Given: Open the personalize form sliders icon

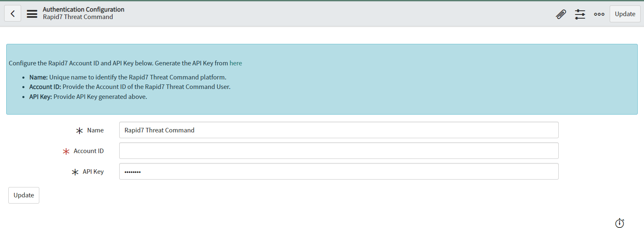Looking at the screenshot, I should click(580, 14).
